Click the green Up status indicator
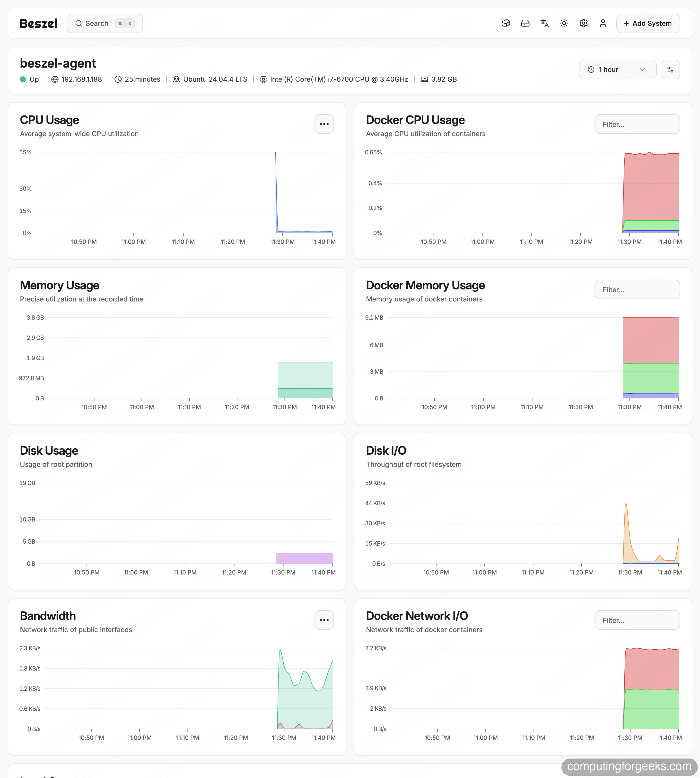The image size is (700, 778). pyautogui.click(x=23, y=79)
